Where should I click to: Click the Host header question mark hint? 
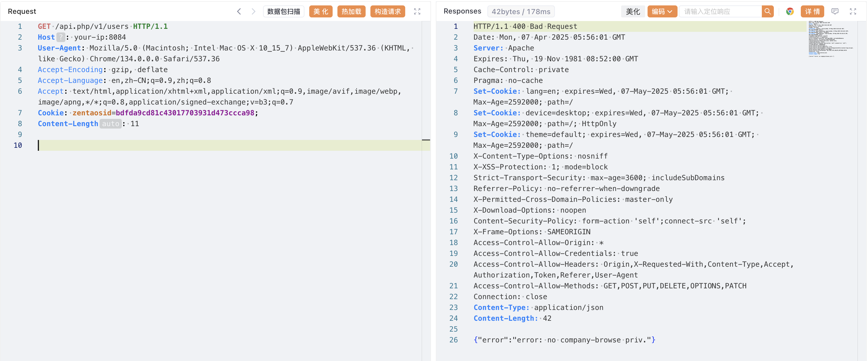(x=60, y=37)
